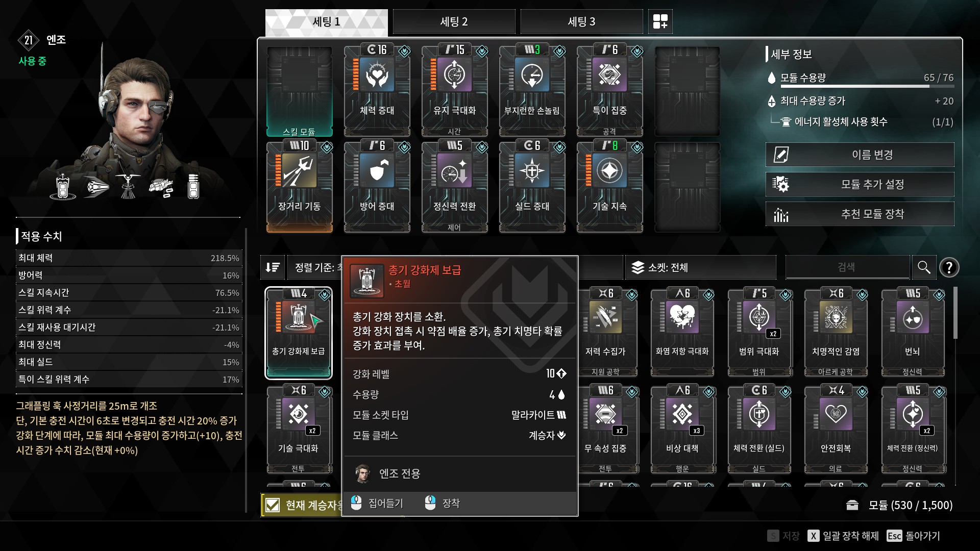Click the add preset grid icon
This screenshot has width=980, height=551.
(660, 21)
